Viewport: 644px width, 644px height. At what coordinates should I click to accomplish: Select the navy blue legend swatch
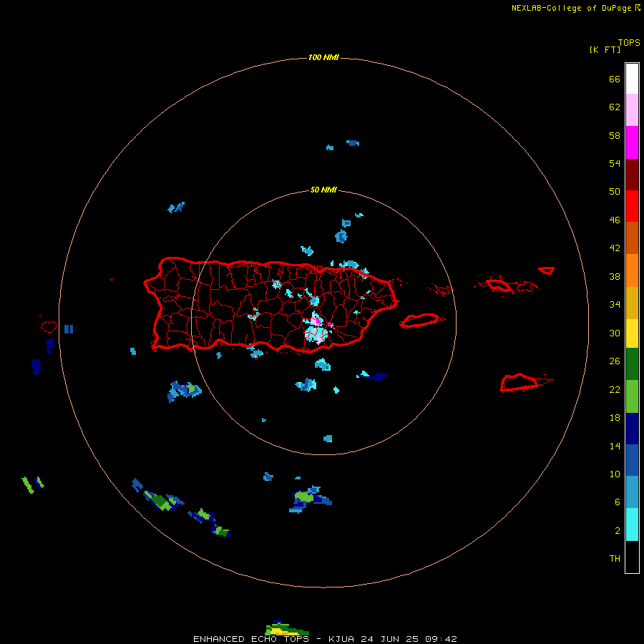click(632, 429)
